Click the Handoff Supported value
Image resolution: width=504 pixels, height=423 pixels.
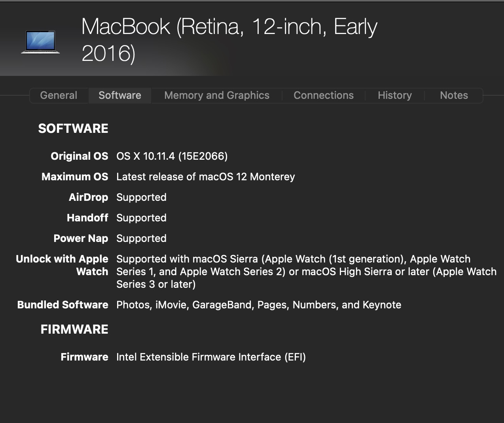click(x=141, y=218)
